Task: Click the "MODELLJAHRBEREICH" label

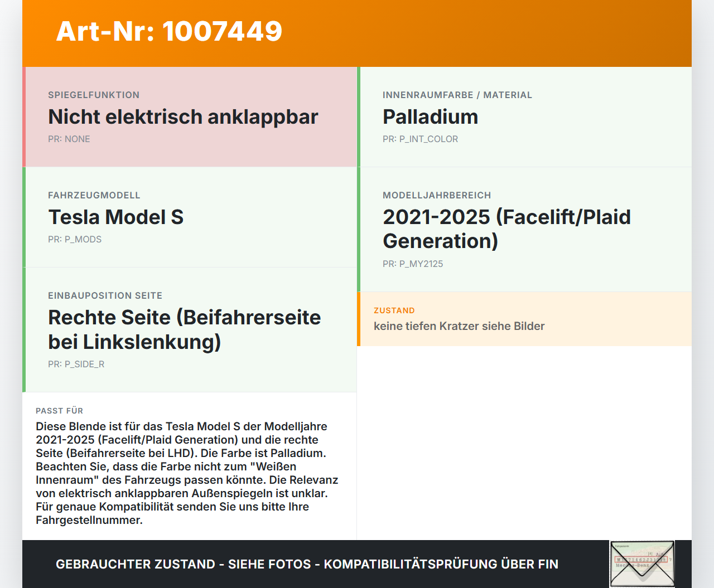Action: [x=437, y=195]
